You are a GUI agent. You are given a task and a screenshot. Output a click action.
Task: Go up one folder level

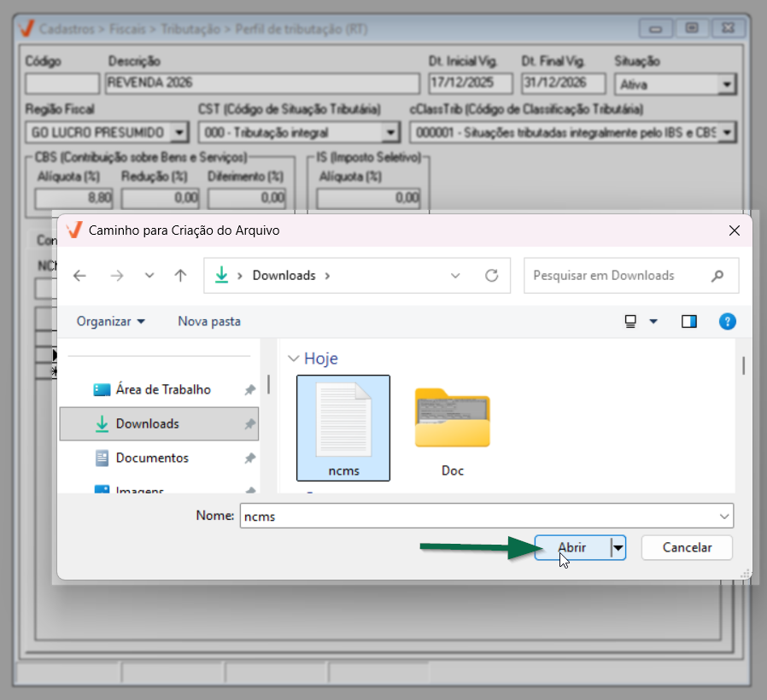point(180,276)
